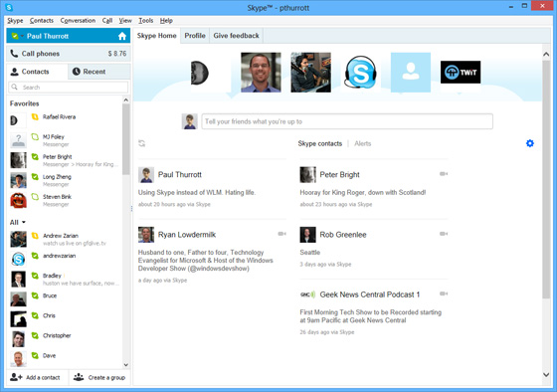Image resolution: width=557 pixels, height=392 pixels.
Task: Click the video call icon beside Rob Greenlee
Action: (444, 234)
